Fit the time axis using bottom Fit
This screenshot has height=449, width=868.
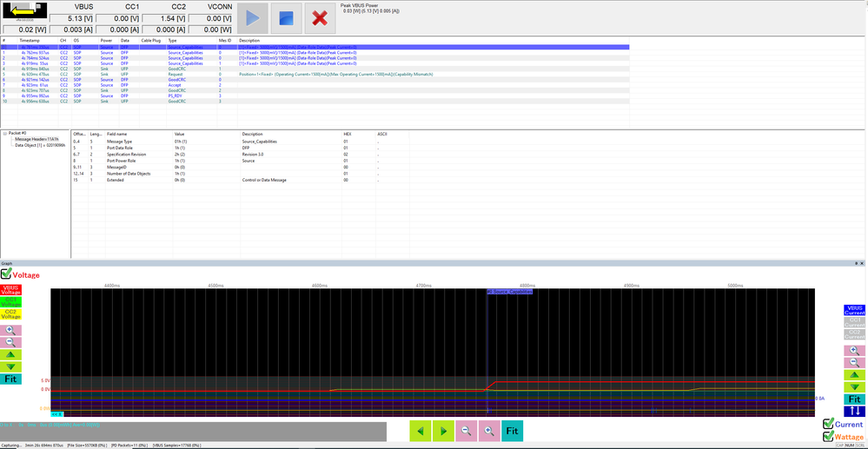[512, 430]
